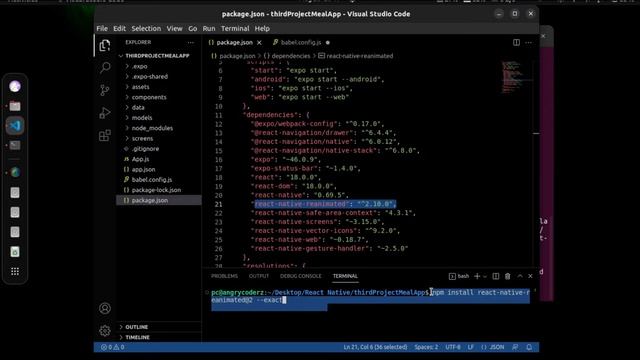Change indentation via Spaces: 2 status
This screenshot has height=360, width=640.
(426, 347)
